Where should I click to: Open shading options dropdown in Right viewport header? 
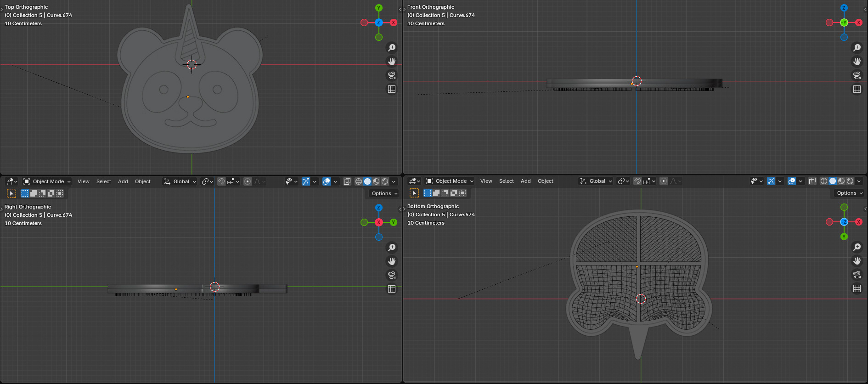[x=394, y=181]
